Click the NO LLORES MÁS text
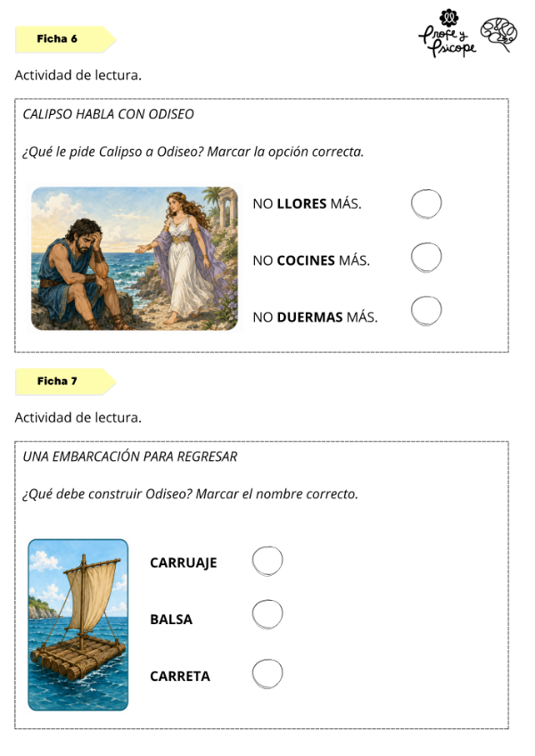This screenshot has height=756, width=535. point(307,204)
